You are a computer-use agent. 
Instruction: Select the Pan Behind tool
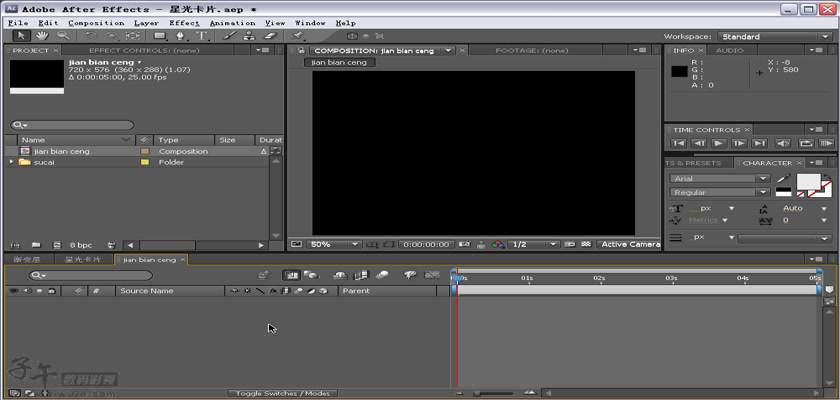coord(132,36)
